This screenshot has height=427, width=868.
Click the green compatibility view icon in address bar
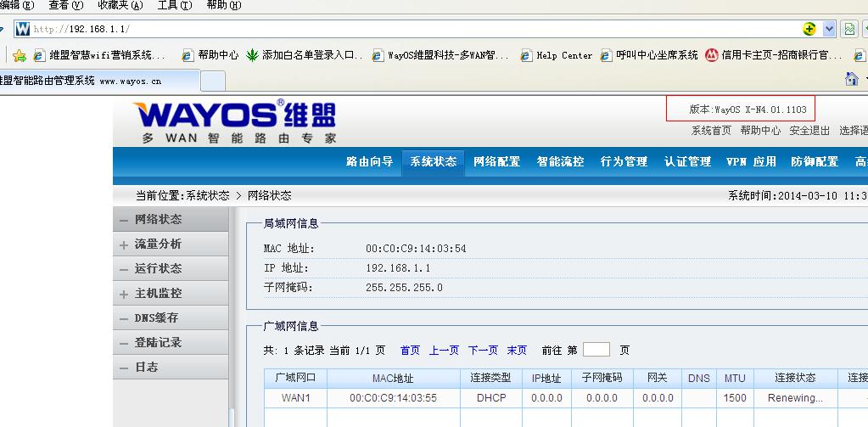tap(809, 29)
